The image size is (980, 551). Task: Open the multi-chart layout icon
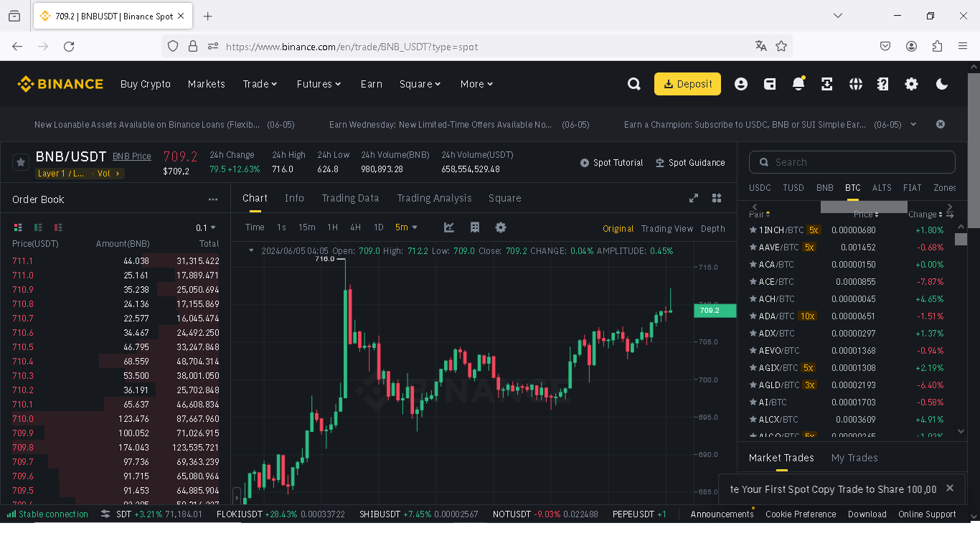coord(717,198)
